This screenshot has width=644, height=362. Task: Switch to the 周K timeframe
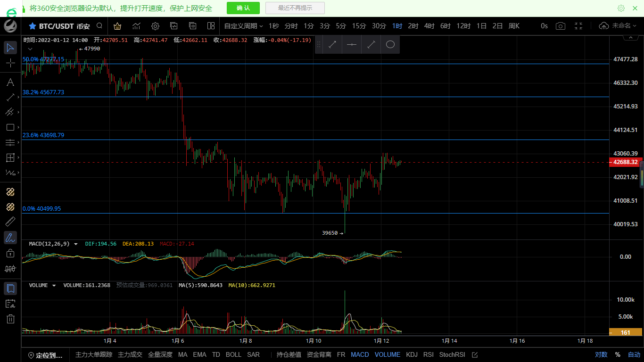514,26
